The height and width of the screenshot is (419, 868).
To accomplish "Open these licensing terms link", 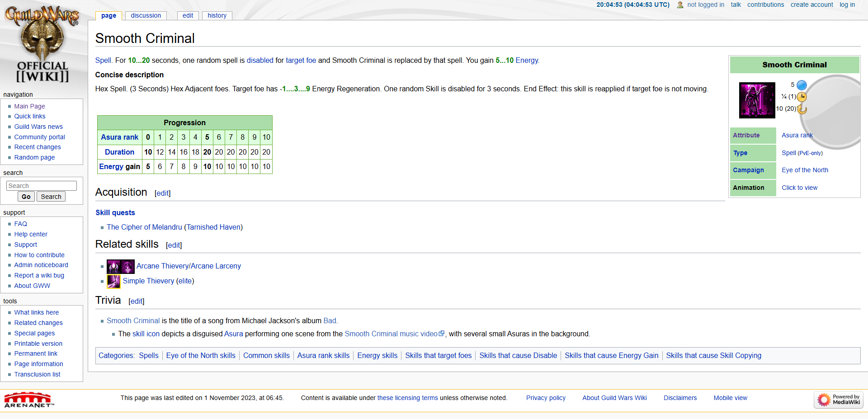I will (407, 398).
